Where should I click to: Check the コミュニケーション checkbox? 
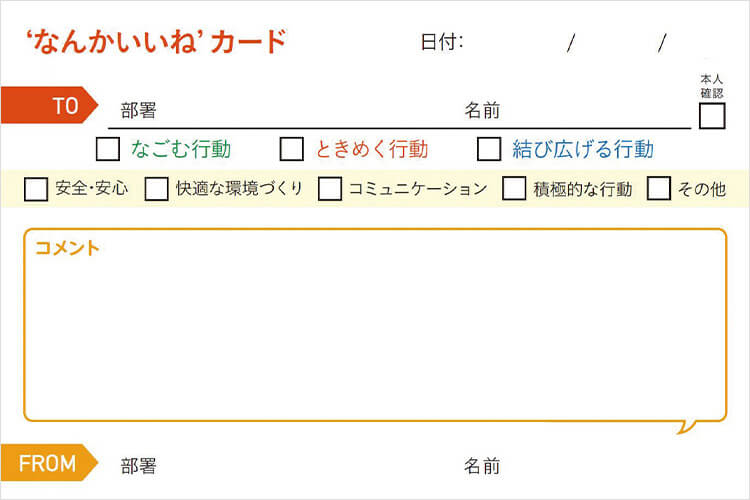click(330, 189)
